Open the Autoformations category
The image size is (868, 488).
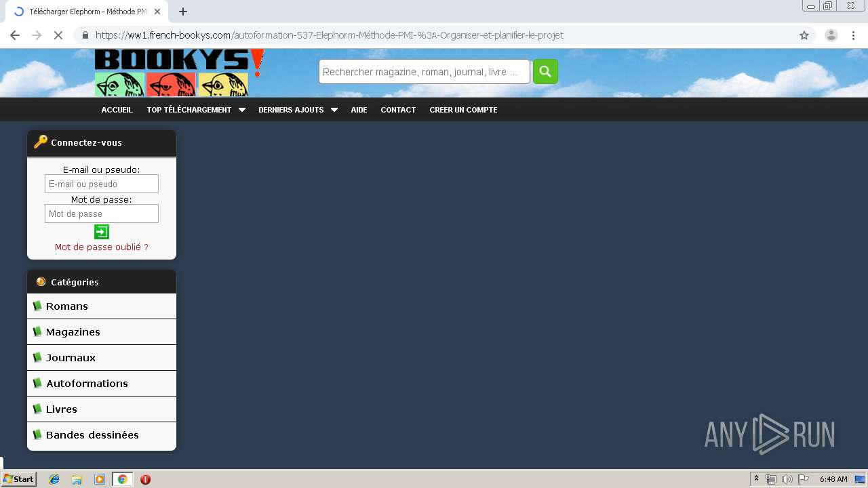[102, 384]
